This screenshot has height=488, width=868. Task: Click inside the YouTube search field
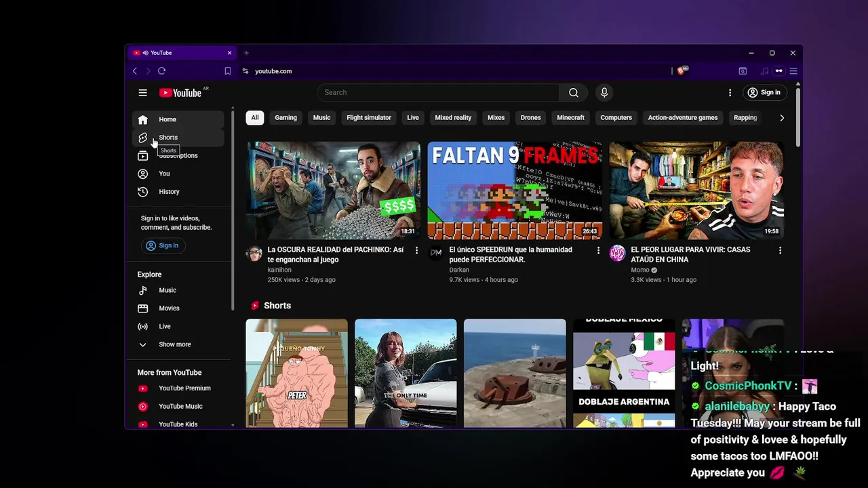click(x=438, y=93)
